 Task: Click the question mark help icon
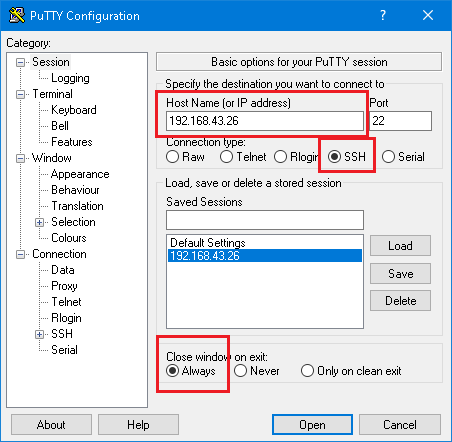383,15
